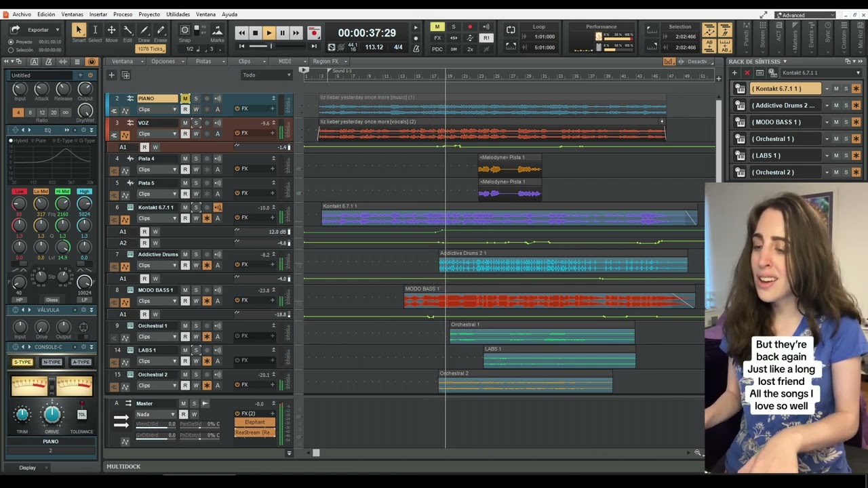Image resolution: width=868 pixels, height=488 pixels.
Task: Open the Exportar dropdown arrow
Action: coord(57,30)
